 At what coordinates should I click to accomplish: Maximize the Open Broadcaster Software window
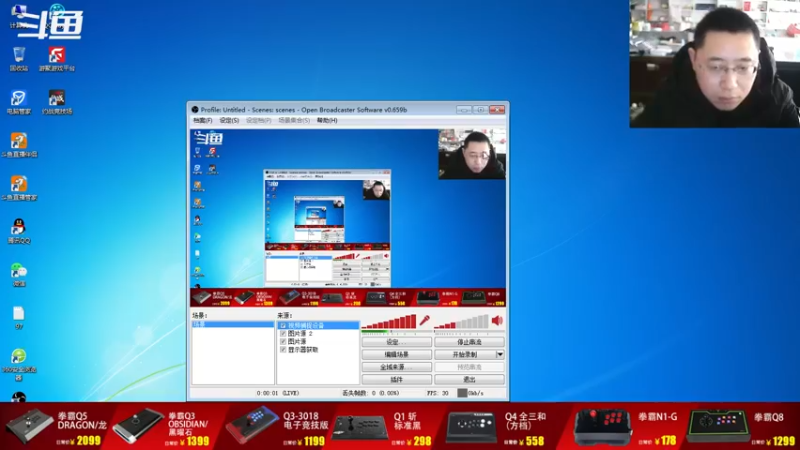click(x=480, y=110)
